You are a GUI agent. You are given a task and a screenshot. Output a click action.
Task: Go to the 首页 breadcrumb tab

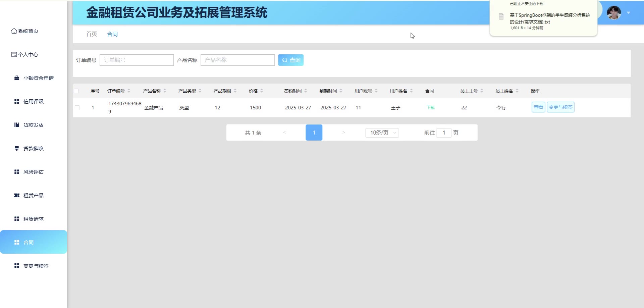92,34
